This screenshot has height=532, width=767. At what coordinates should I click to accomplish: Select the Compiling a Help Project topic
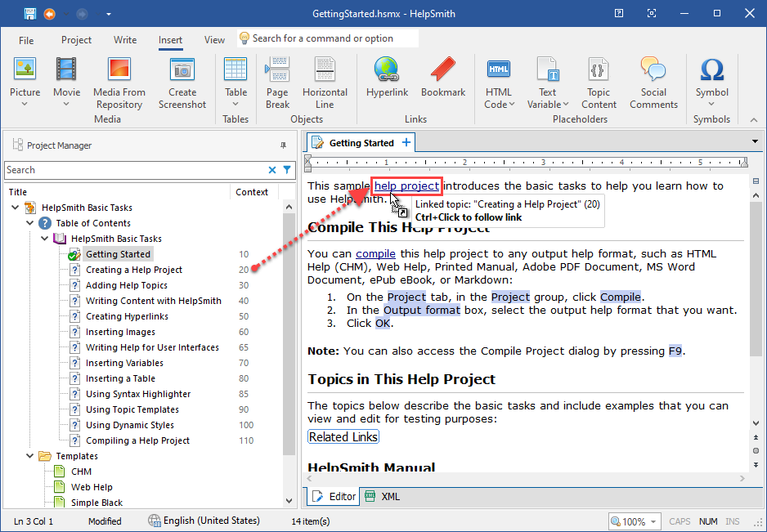click(x=137, y=440)
